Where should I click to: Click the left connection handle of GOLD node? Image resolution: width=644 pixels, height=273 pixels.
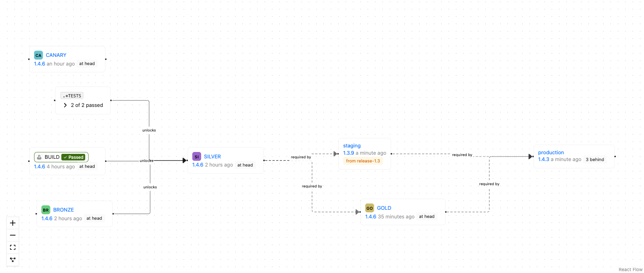[360, 212]
